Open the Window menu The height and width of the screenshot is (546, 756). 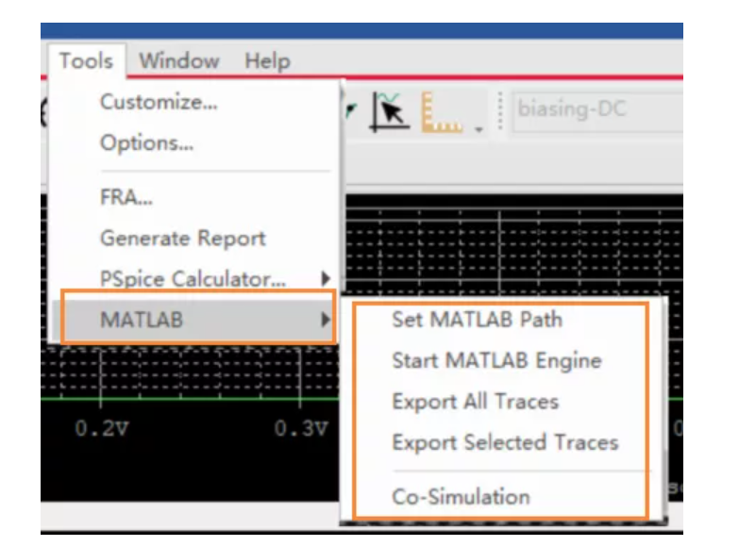pyautogui.click(x=179, y=61)
